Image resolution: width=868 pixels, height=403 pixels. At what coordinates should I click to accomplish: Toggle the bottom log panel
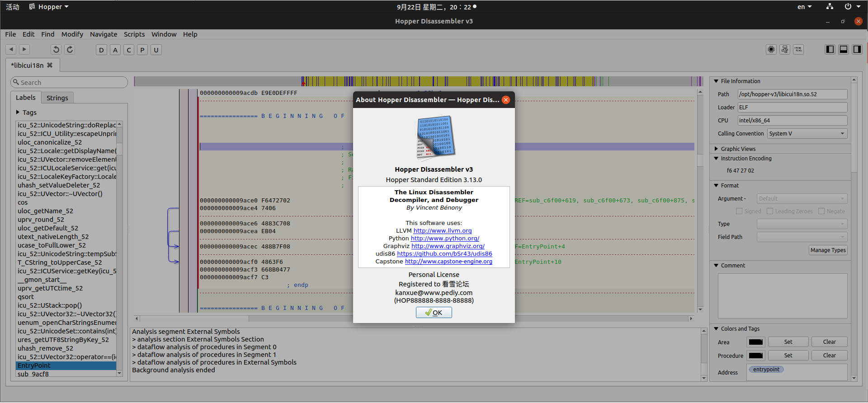click(x=844, y=50)
